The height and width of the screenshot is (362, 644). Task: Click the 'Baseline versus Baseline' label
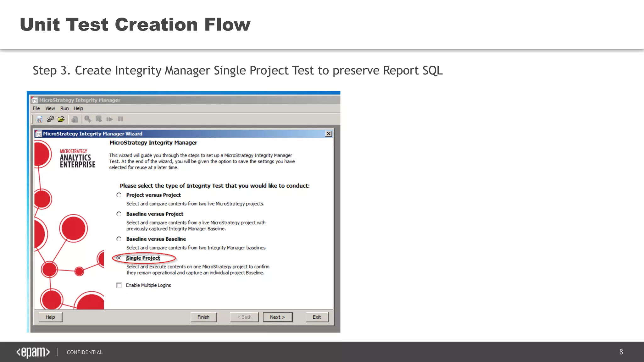pos(156,239)
